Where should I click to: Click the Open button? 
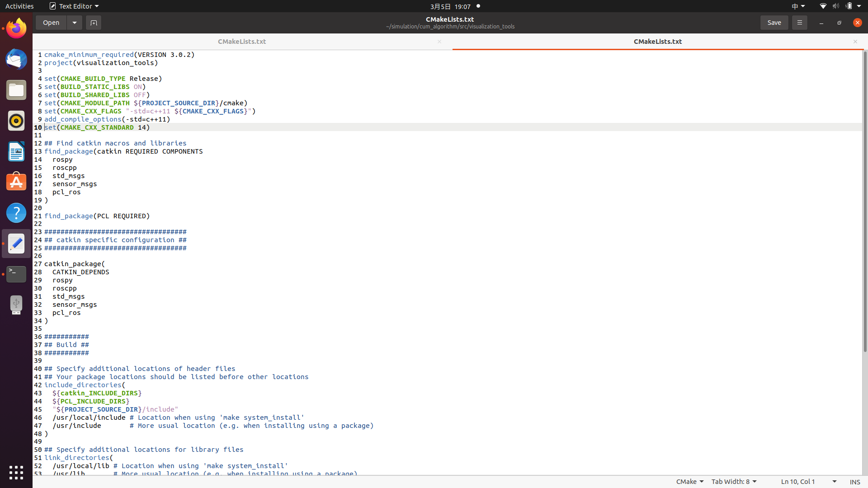click(51, 22)
